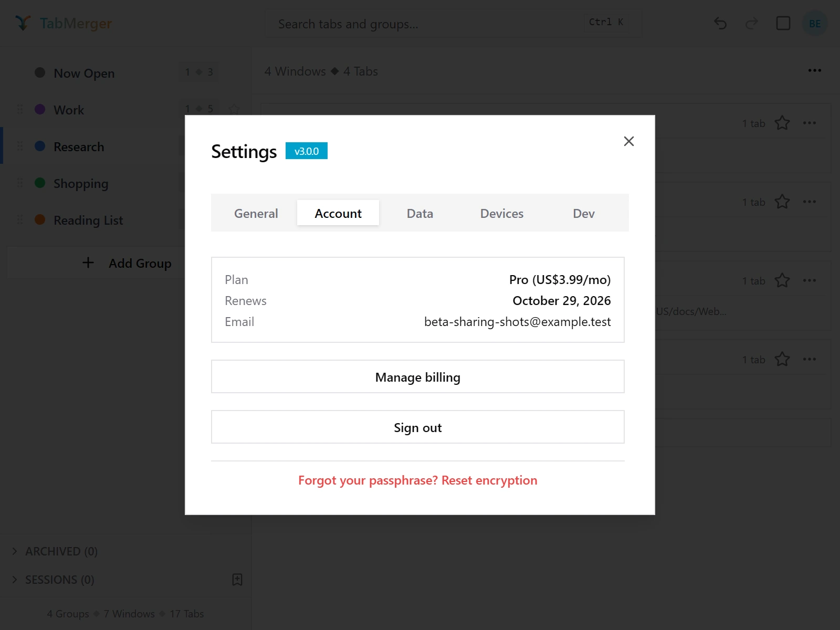The image size is (840, 630).
Task: Switch to the General settings tab
Action: click(256, 213)
